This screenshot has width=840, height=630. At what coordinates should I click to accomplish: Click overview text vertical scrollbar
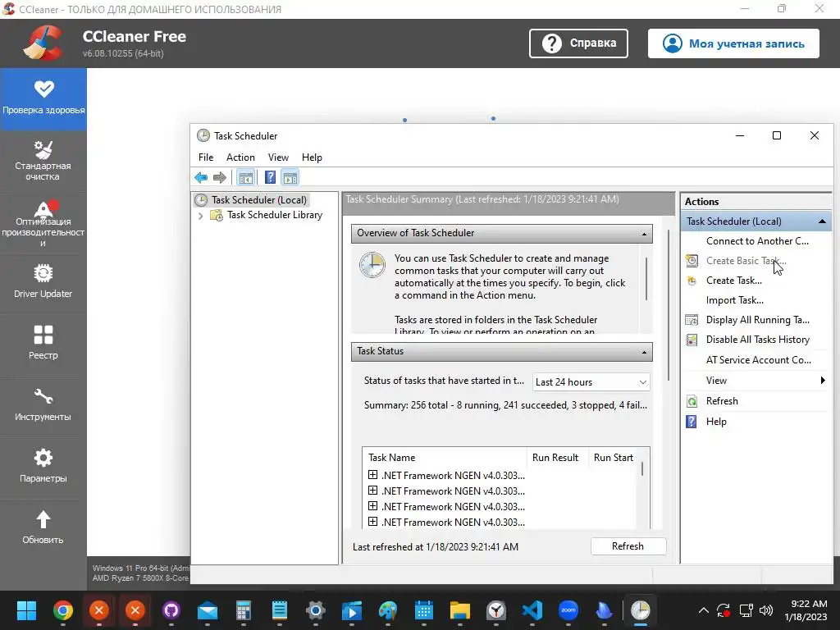(646, 279)
